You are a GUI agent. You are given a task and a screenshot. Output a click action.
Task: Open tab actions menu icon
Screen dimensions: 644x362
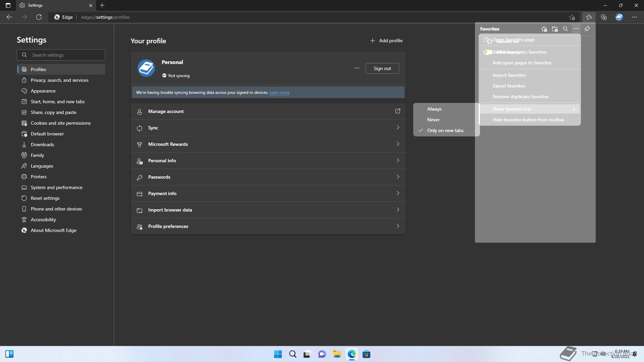[x=8, y=5]
